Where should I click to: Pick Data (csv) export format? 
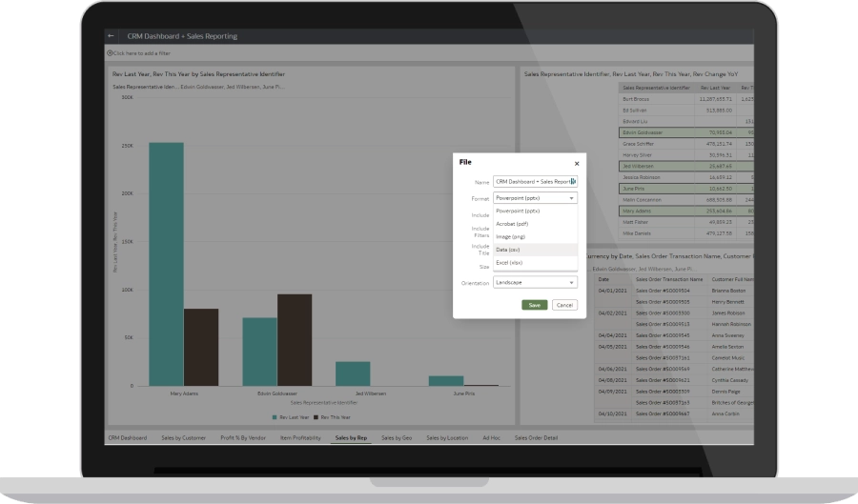click(x=508, y=250)
